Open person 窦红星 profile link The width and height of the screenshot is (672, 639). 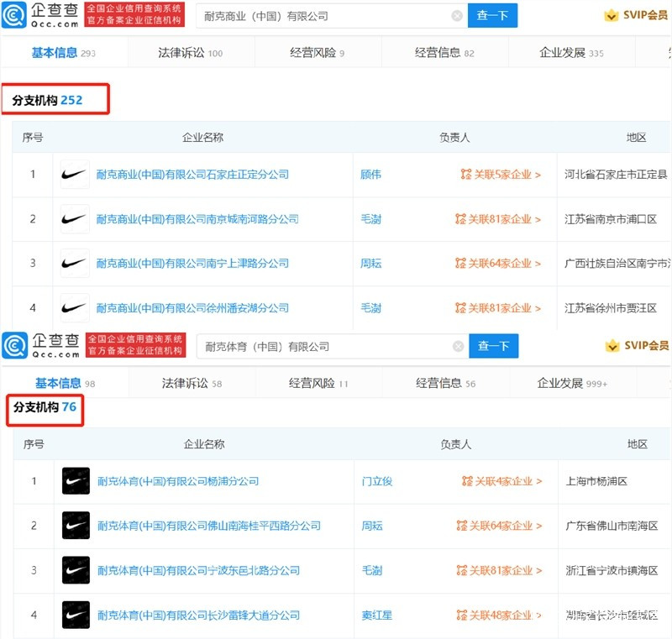[x=377, y=615]
